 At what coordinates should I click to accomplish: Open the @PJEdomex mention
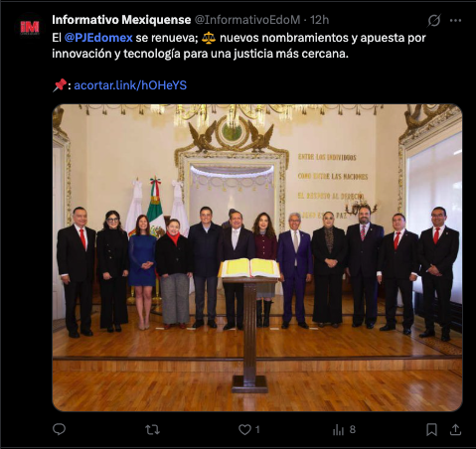pyautogui.click(x=98, y=38)
